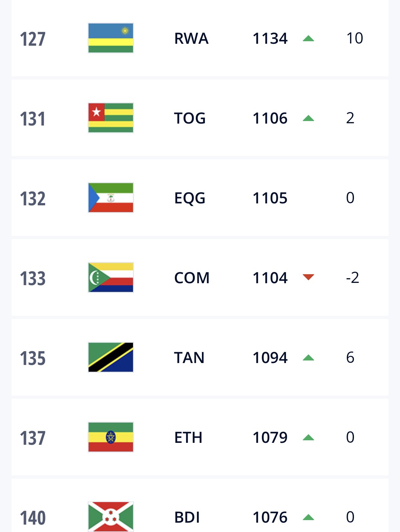Click the Comoros flag icon
400x532 pixels.
(111, 277)
